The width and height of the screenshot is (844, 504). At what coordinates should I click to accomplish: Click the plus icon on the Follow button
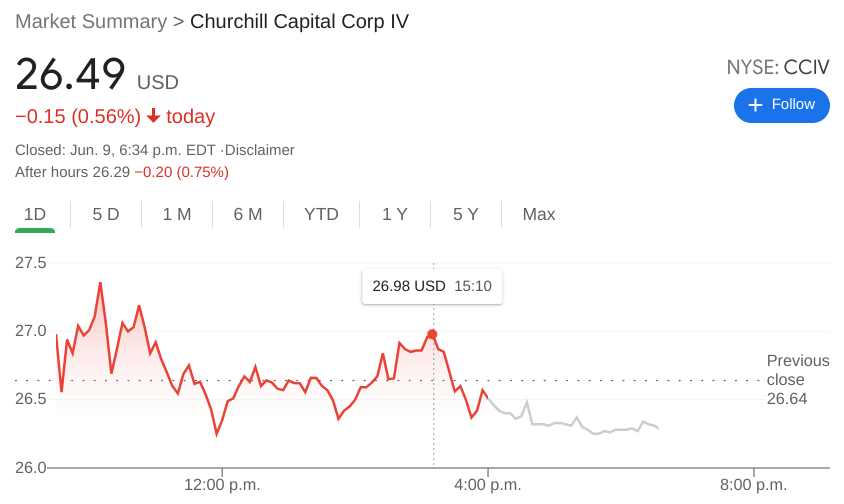coord(755,105)
